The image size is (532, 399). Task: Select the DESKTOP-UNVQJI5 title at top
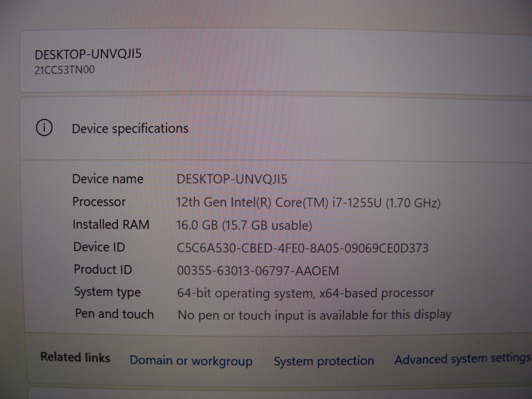[x=88, y=54]
